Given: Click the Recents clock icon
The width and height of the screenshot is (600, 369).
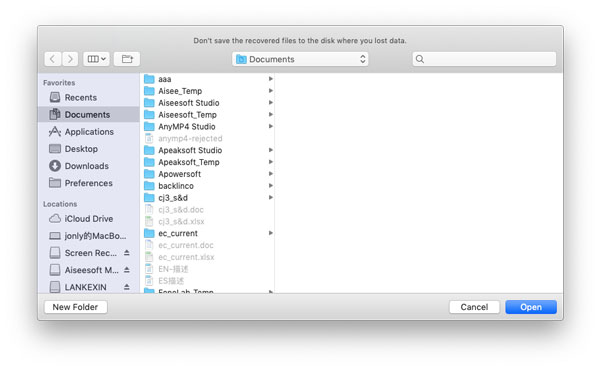Looking at the screenshot, I should [x=55, y=97].
